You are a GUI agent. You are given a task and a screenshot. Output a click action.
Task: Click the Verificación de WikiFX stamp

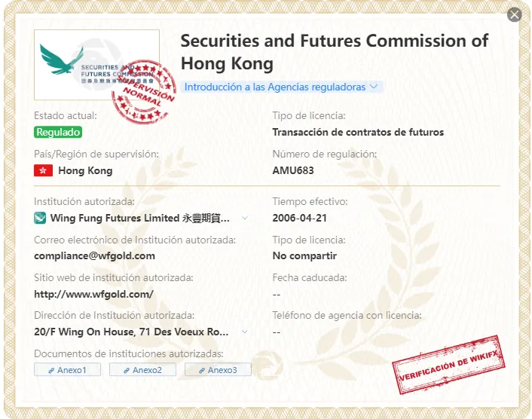[448, 365]
